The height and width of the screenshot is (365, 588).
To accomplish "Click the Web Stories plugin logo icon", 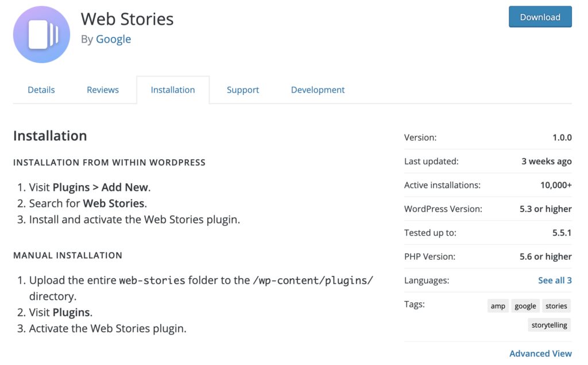I will [41, 34].
